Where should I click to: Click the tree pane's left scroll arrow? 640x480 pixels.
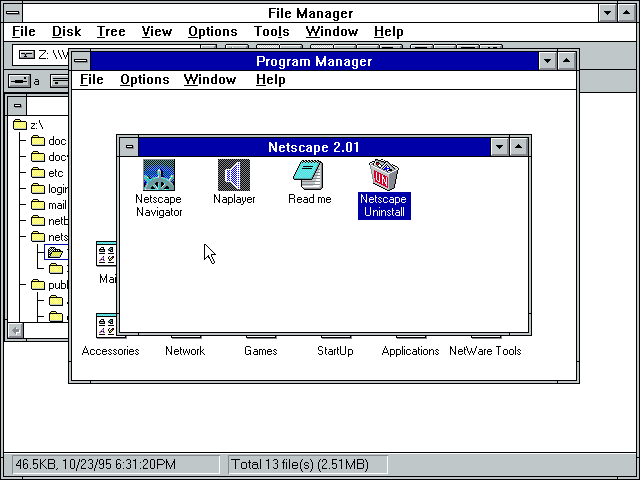(16, 330)
